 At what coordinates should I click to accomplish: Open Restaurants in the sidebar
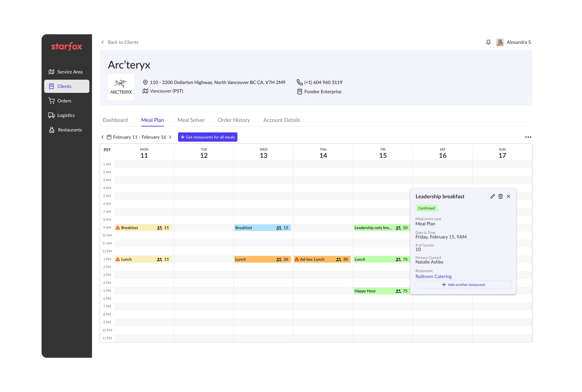coord(67,130)
